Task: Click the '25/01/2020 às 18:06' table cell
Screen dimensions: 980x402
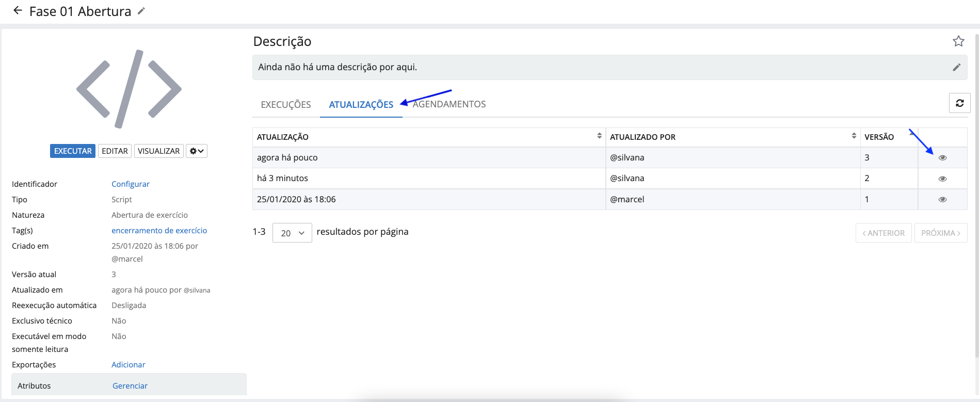Action: (429, 199)
